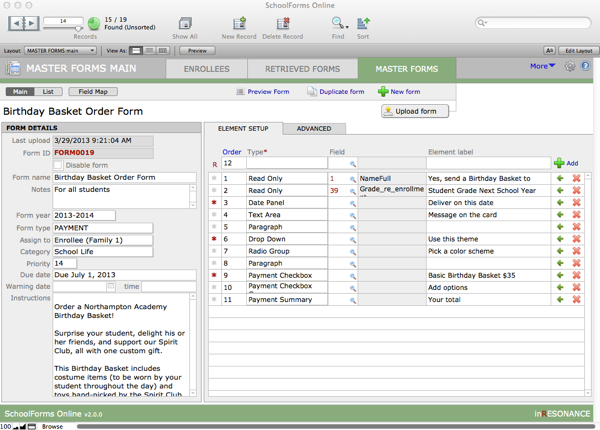Click the Sort records icon

363,24
